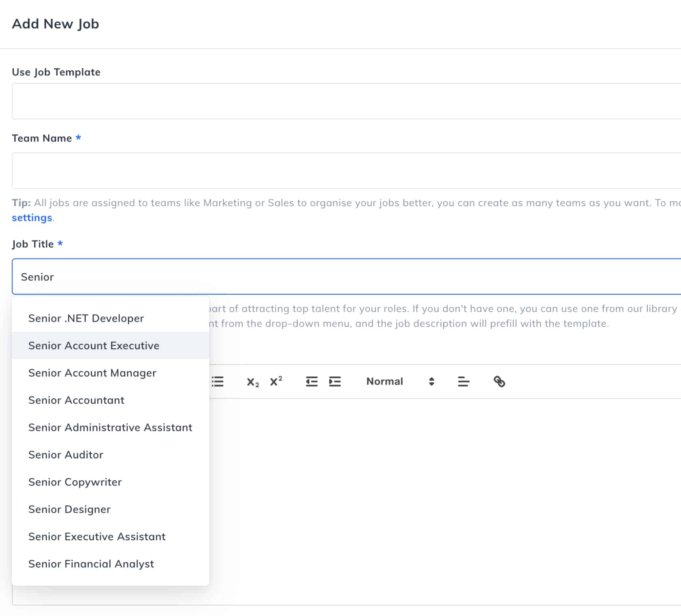Open the text alignment icon

[463, 381]
